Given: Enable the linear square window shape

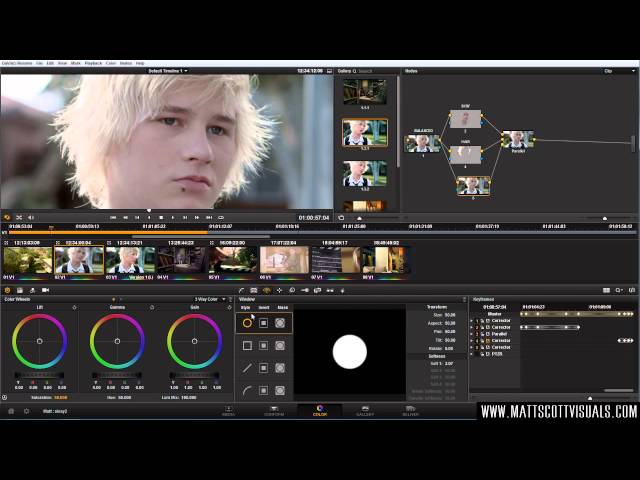Looking at the screenshot, I should click(x=247, y=346).
